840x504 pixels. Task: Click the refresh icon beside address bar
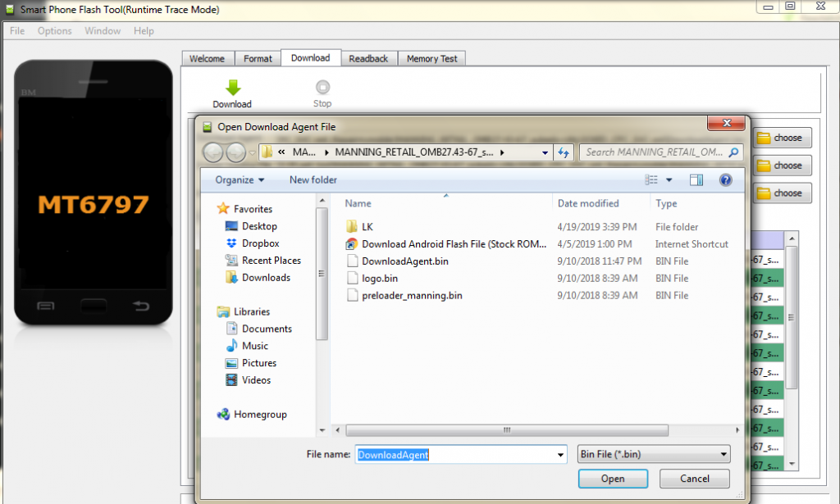564,152
